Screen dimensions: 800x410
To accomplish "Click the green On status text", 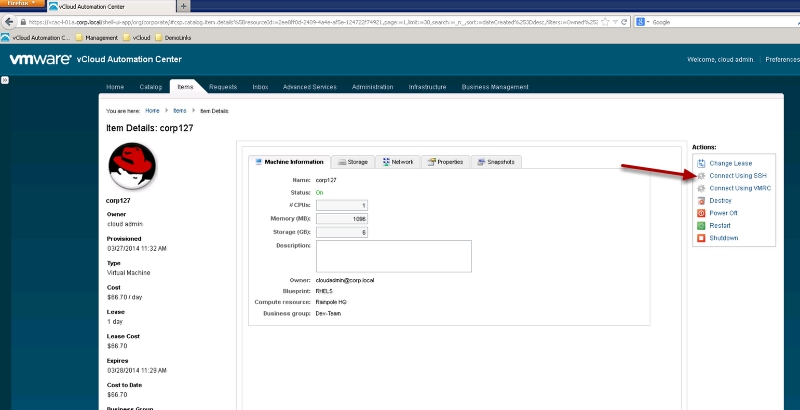I will pyautogui.click(x=319, y=193).
